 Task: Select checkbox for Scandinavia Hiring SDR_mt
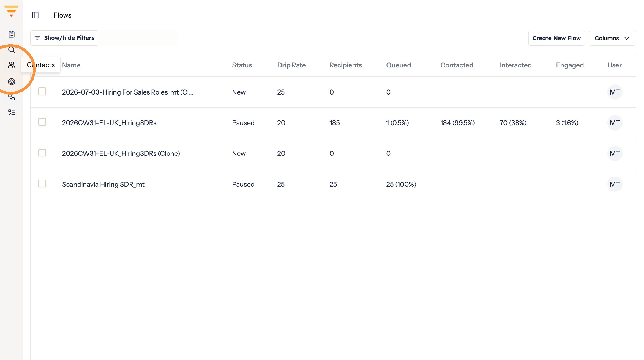coord(42,183)
